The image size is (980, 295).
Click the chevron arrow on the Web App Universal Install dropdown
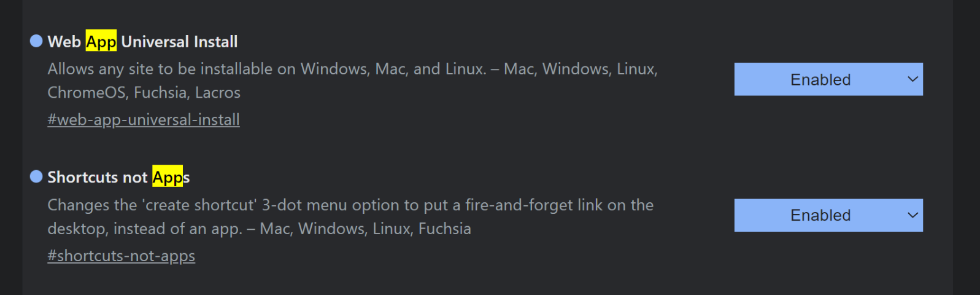coord(912,79)
